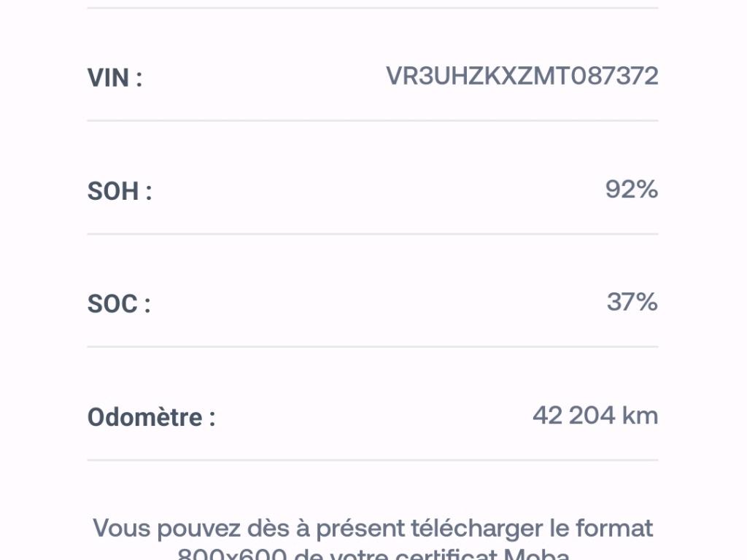
Task: Select the 37% SOC value
Action: coord(632,302)
